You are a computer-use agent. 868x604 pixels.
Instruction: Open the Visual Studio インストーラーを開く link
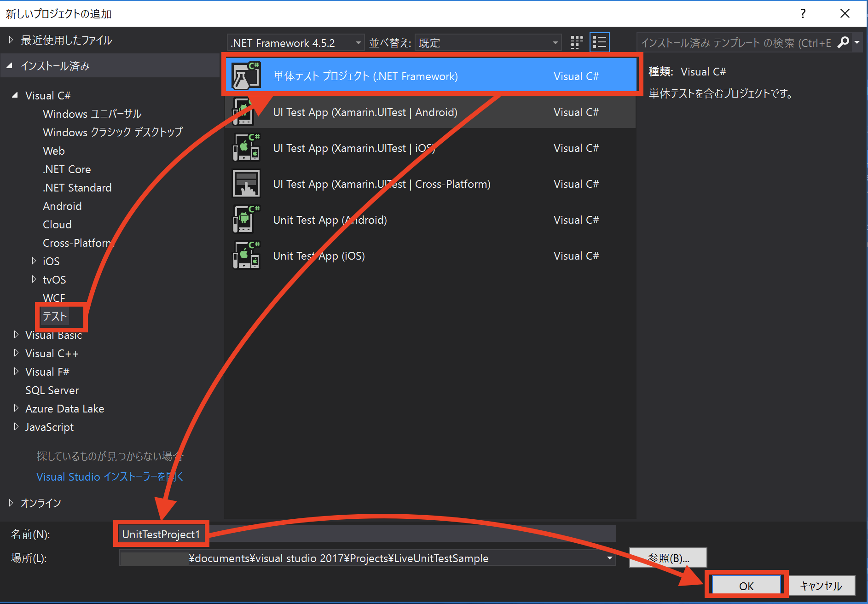pyautogui.click(x=110, y=476)
